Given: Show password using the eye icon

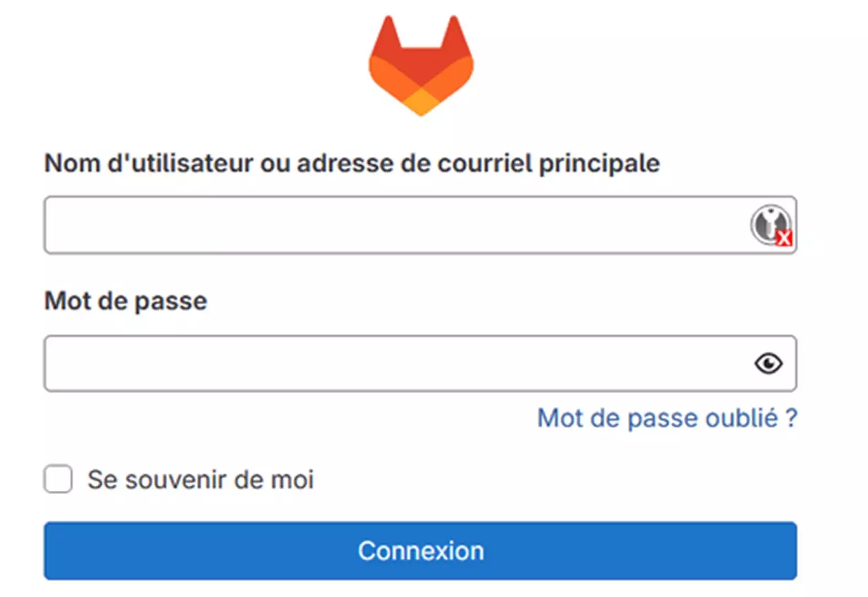Looking at the screenshot, I should pos(768,363).
